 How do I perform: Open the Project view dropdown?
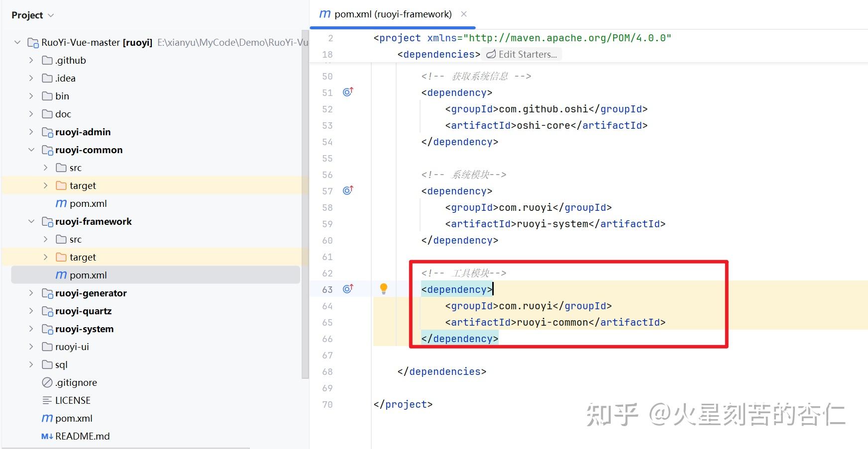[33, 15]
